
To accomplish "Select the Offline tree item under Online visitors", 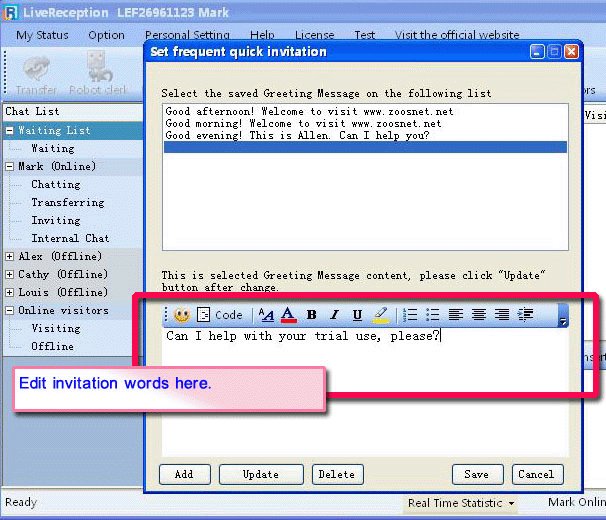I will click(53, 346).
